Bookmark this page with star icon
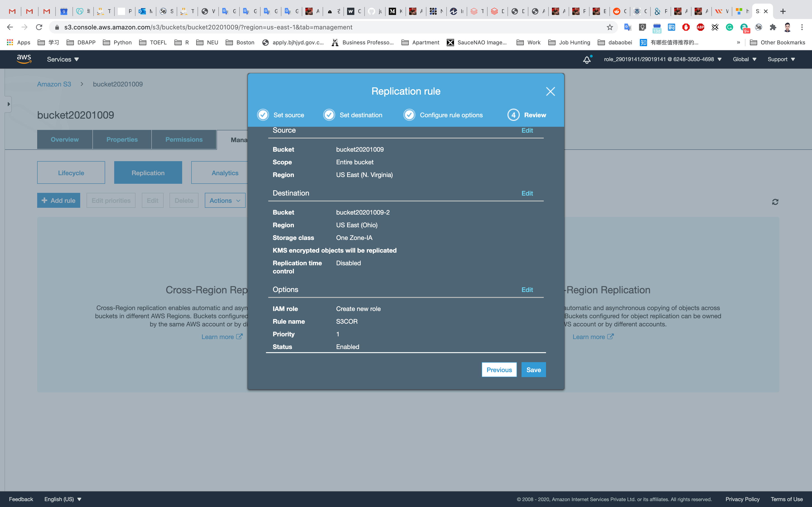Screen dimensions: 812x507 610,27
